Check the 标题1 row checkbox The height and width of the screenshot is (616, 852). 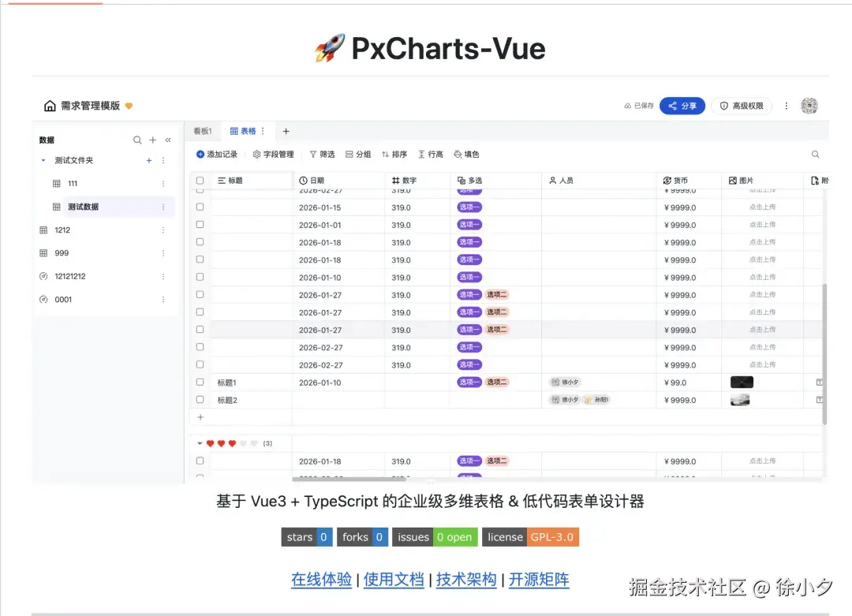coord(200,382)
